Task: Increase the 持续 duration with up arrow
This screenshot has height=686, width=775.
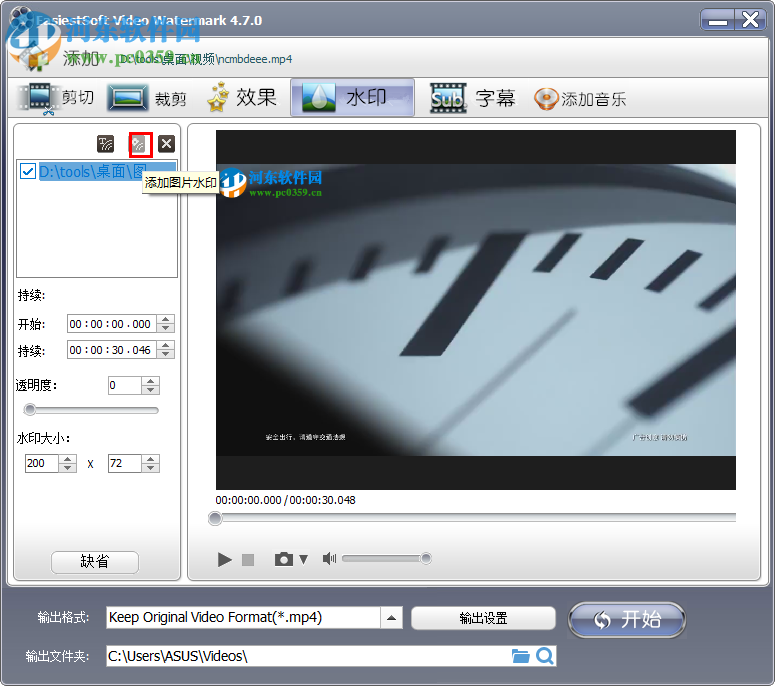Action: coord(166,345)
